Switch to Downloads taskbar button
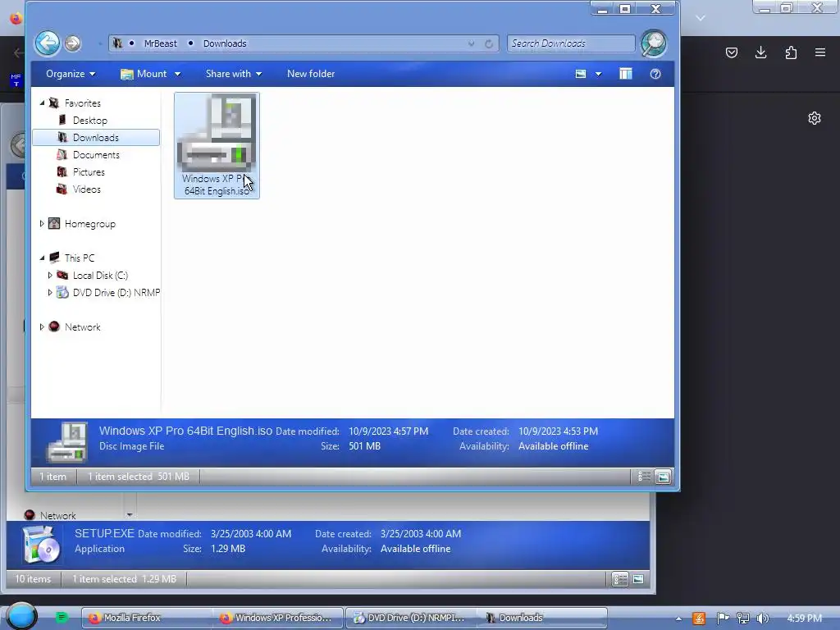 pyautogui.click(x=542, y=618)
